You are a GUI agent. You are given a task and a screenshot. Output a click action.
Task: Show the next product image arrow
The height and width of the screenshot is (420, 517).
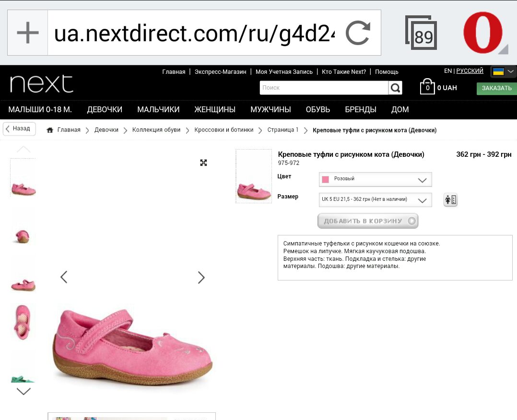click(x=201, y=277)
